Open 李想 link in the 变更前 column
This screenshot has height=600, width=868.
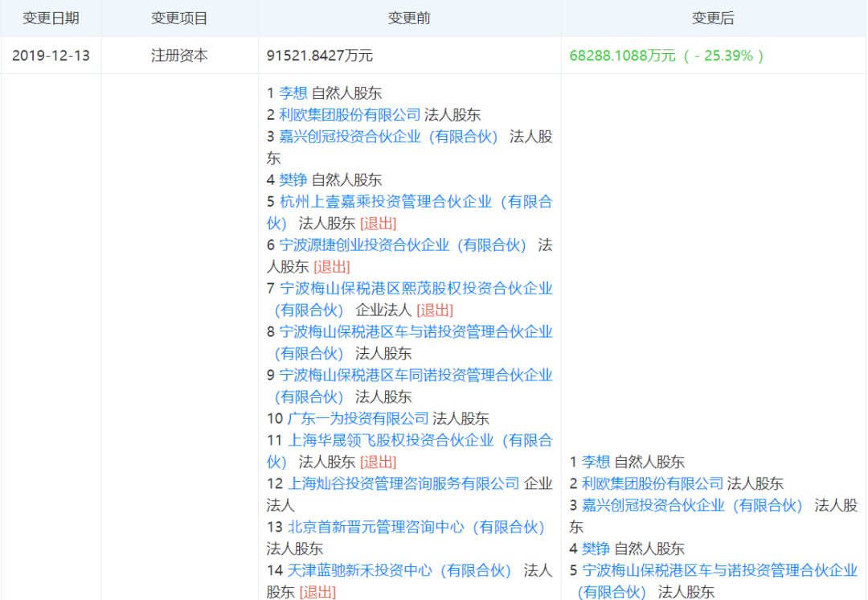point(293,92)
